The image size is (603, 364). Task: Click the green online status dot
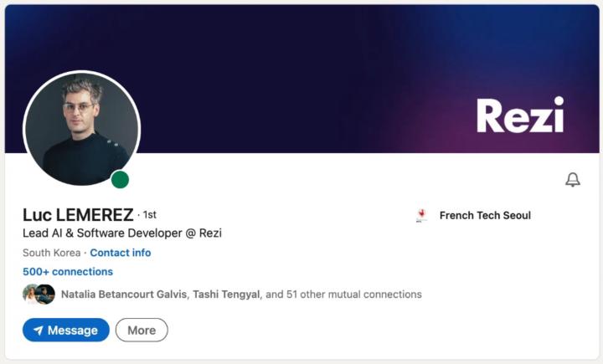(121, 179)
